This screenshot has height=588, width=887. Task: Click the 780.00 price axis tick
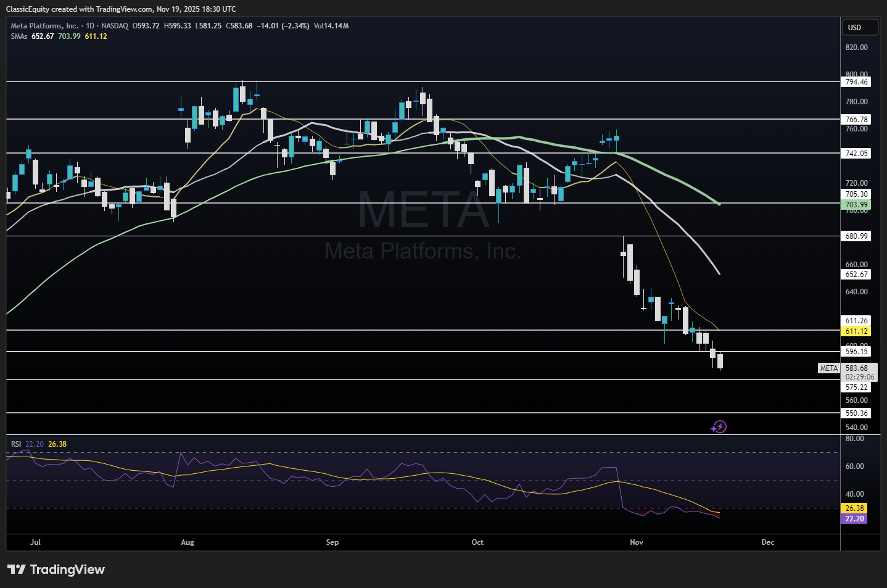856,102
